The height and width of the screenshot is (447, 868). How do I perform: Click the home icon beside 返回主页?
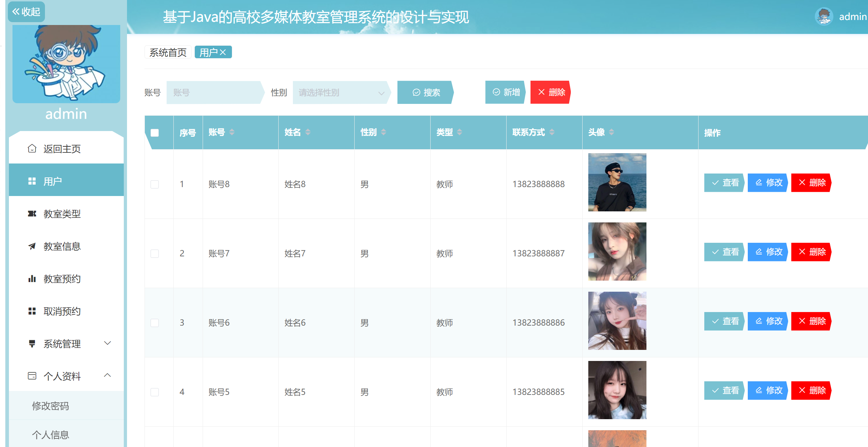coord(32,149)
